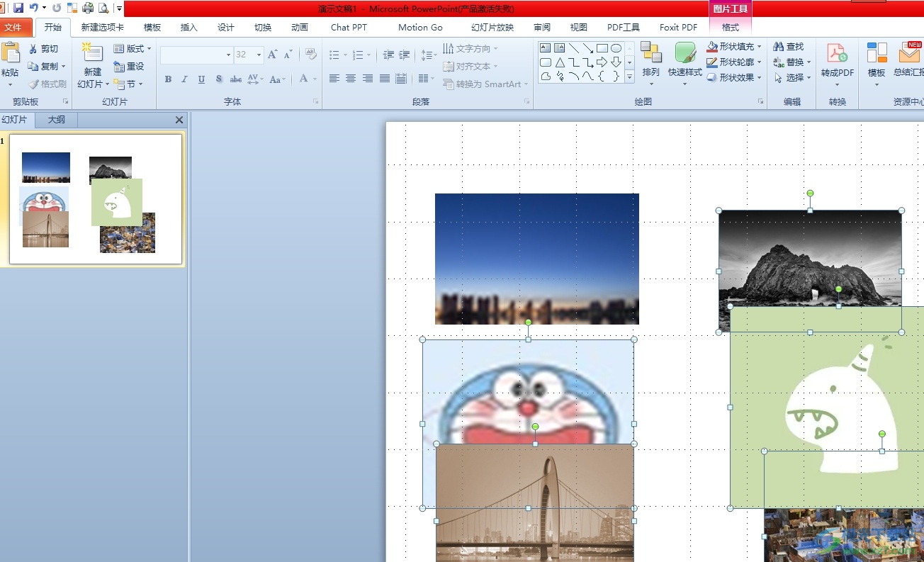Choose the isosceles triangle shape
Image resolution: width=924 pixels, height=562 pixels.
pos(559,62)
